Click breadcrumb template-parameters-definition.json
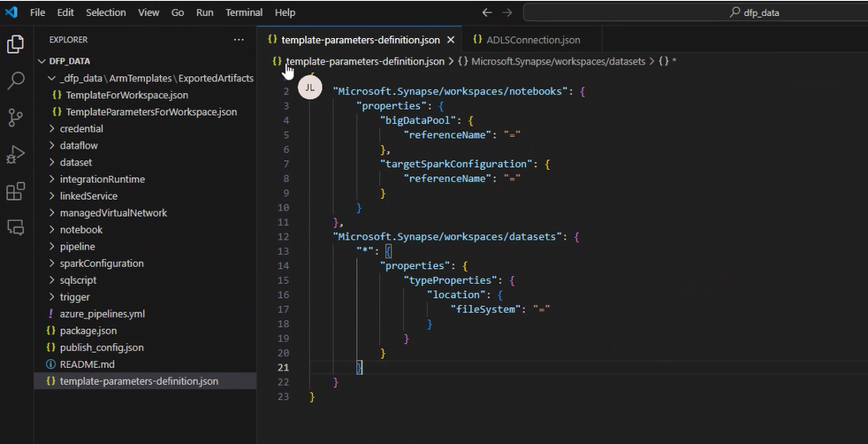Screen dimensions: 868x444 pos(365,61)
